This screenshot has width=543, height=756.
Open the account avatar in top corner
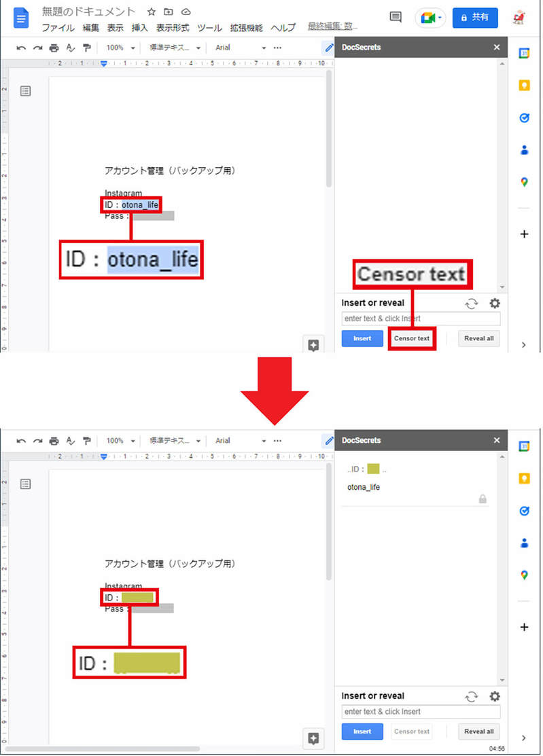coord(519,18)
